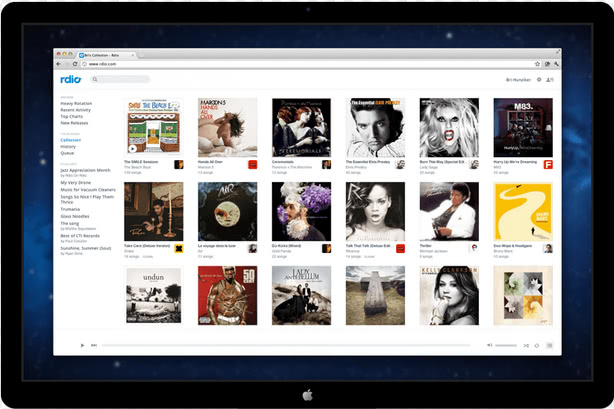Open Born This Way album cover

(x=449, y=127)
